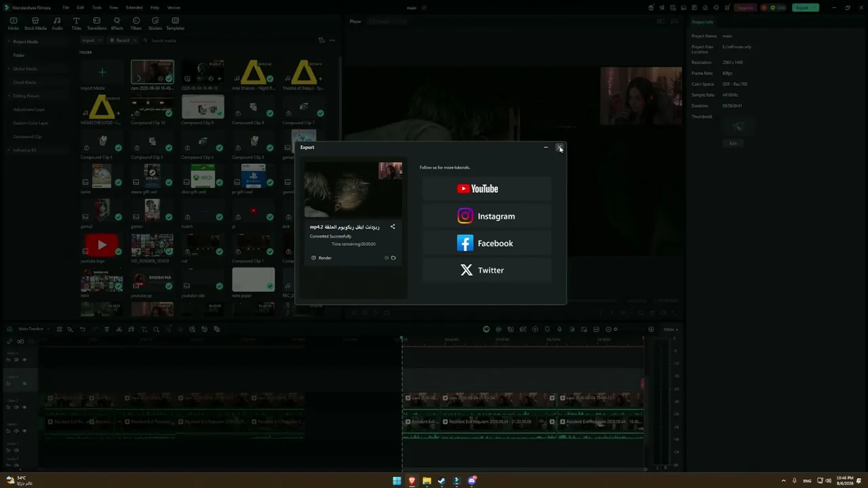
Task: Click the timeline playhead marker
Action: [x=402, y=338]
